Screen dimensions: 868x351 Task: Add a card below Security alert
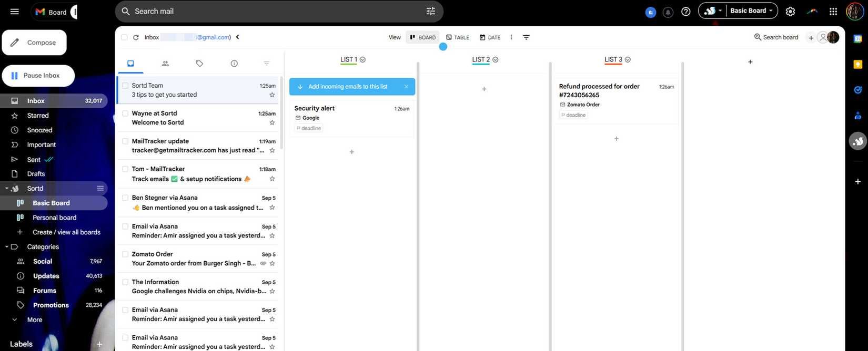coord(352,152)
